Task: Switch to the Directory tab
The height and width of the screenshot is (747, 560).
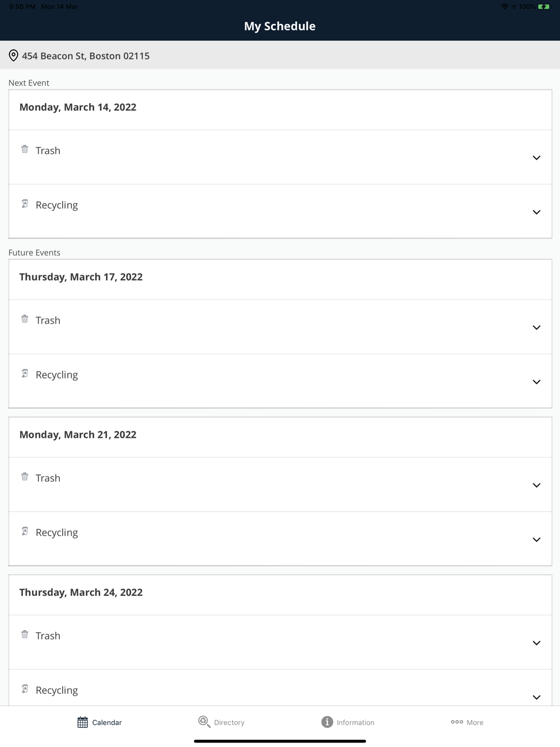Action: click(222, 722)
